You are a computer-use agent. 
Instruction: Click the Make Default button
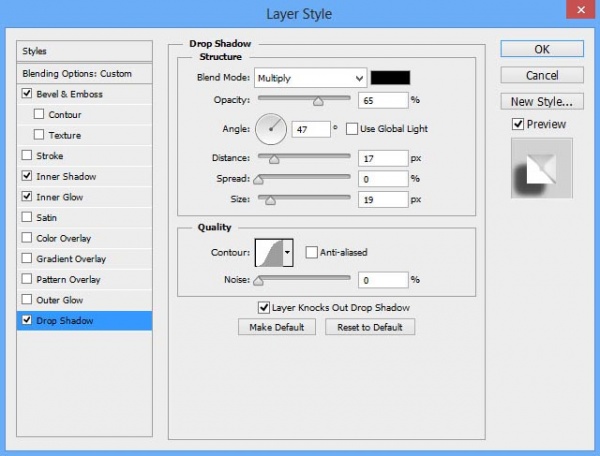pos(277,327)
